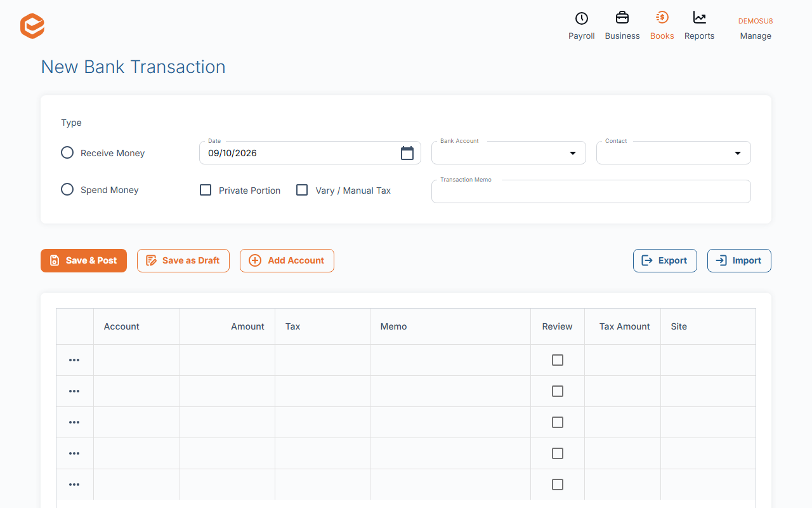Click the Save & Post button
Viewport: 812px width, 508px height.
click(x=84, y=260)
